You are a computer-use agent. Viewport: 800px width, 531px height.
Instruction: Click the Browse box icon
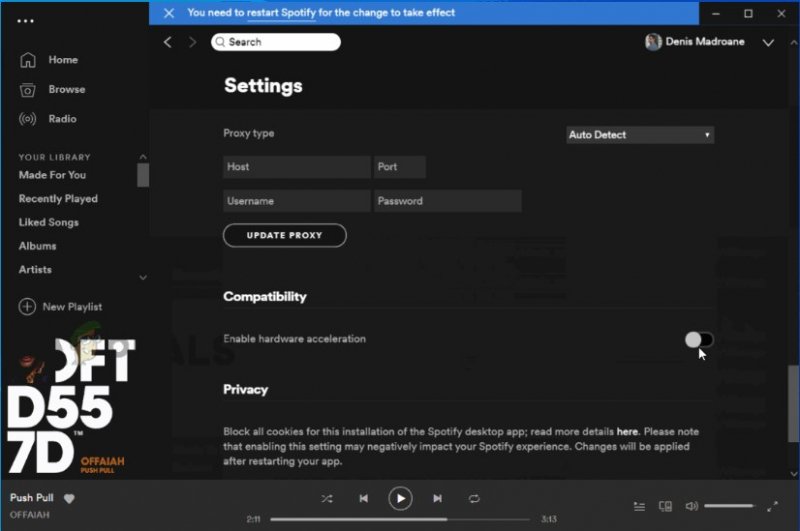click(x=28, y=90)
